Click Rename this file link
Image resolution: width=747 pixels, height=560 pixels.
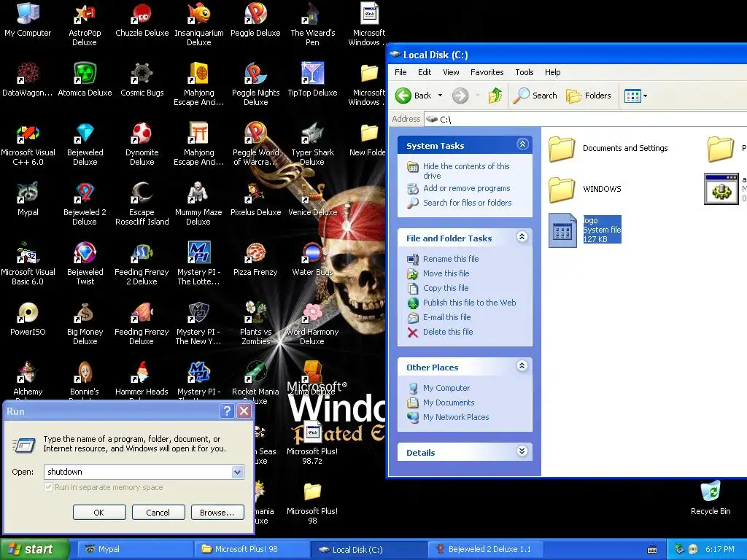coord(451,259)
